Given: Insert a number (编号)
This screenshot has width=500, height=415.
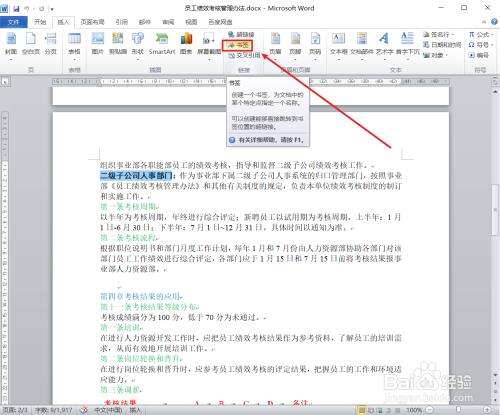Looking at the screenshot, I should pos(479,55).
